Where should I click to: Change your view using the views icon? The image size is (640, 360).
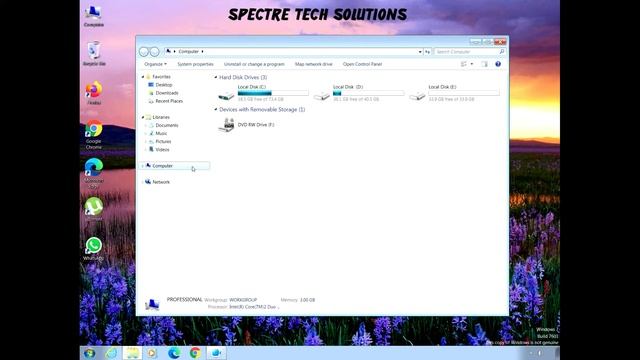click(464, 64)
